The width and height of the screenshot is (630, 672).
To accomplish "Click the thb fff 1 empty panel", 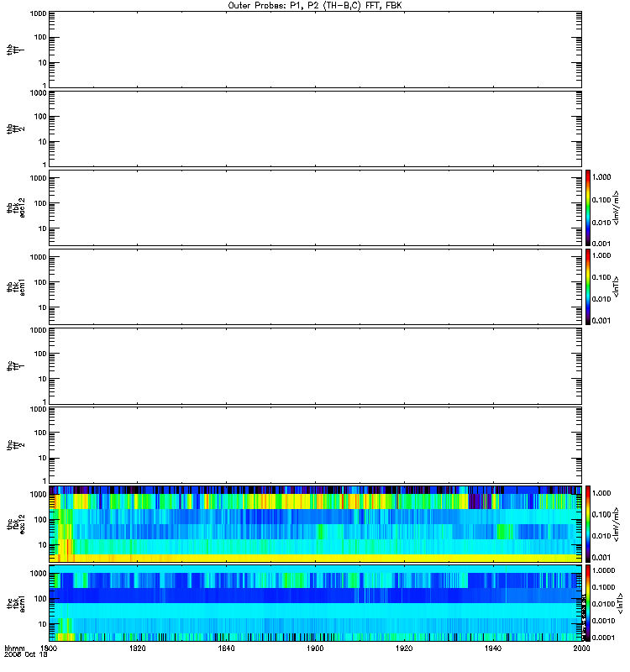I will [316, 50].
